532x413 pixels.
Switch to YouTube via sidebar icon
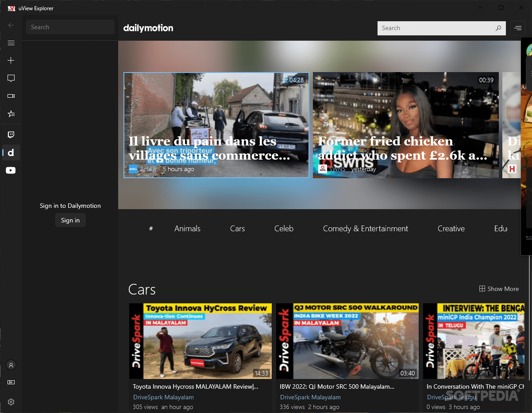[11, 170]
